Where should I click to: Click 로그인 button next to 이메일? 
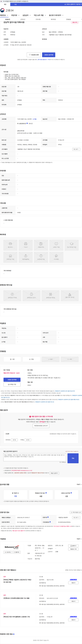(28, 440)
